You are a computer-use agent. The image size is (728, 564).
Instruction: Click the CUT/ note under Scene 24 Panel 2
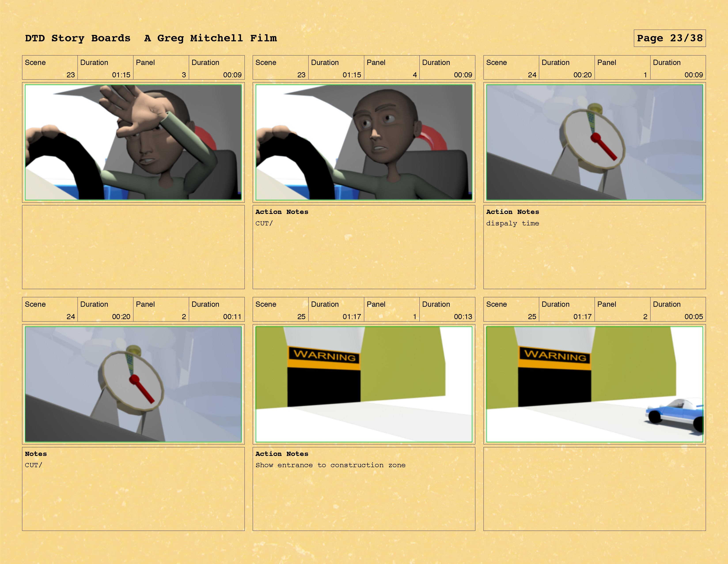coord(33,465)
